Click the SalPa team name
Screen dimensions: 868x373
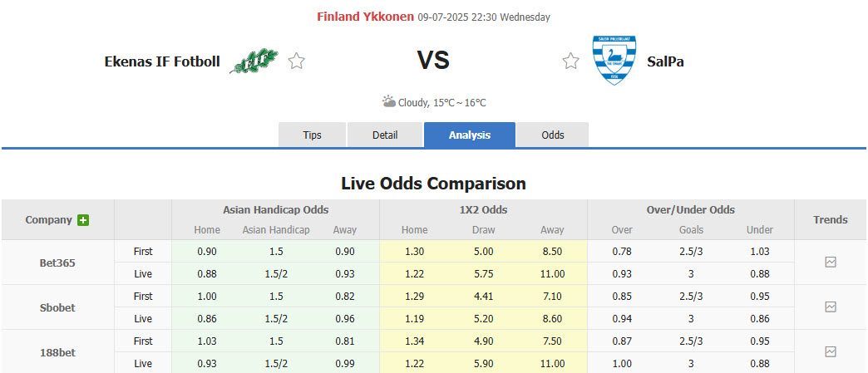click(x=665, y=61)
